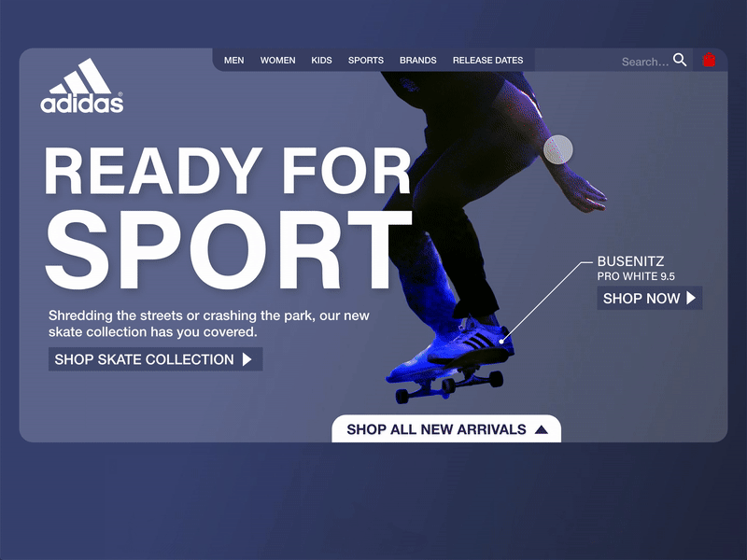Open the SPORTS menu
Image resolution: width=747 pixels, height=560 pixels.
[366, 61]
